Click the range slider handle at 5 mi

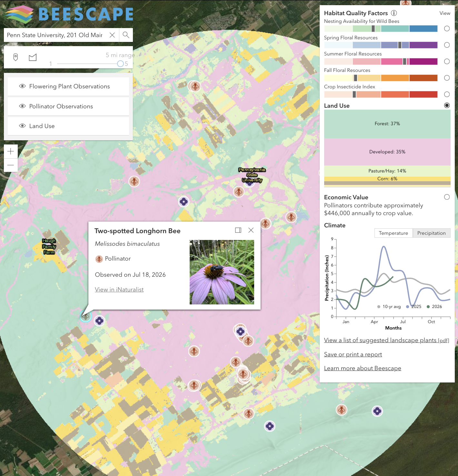tap(120, 64)
